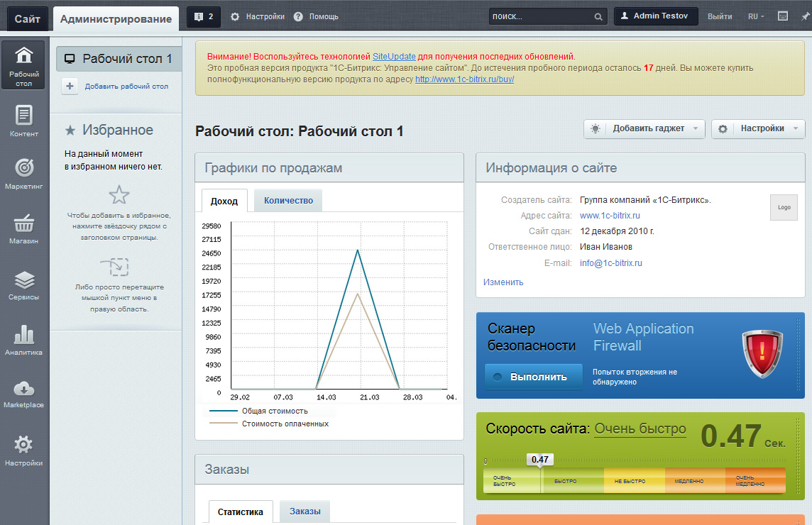This screenshot has width=812, height=525.
Task: Click the drag-to-favorites dashed arrow icon
Action: point(115,267)
